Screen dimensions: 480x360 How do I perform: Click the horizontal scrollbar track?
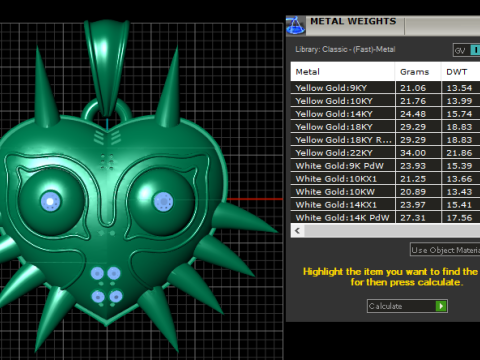tap(392, 231)
